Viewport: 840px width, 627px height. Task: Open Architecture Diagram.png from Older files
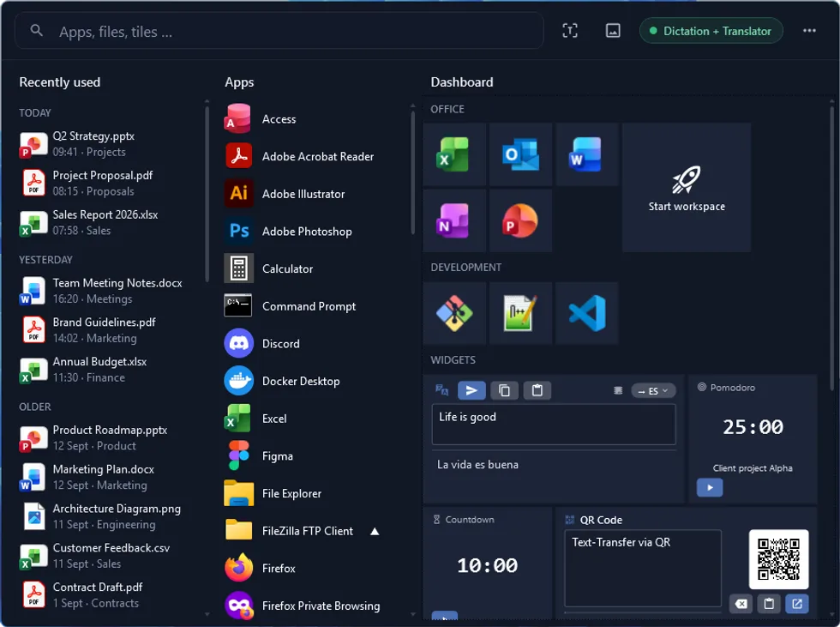[110, 516]
